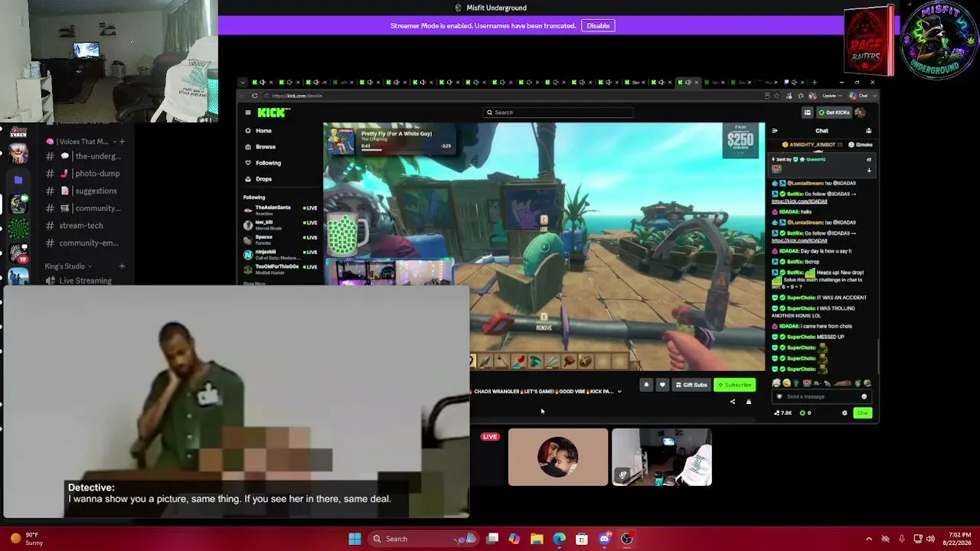This screenshot has height=551, width=980.
Task: Open emoji picker in chat input
Action: coord(864,396)
